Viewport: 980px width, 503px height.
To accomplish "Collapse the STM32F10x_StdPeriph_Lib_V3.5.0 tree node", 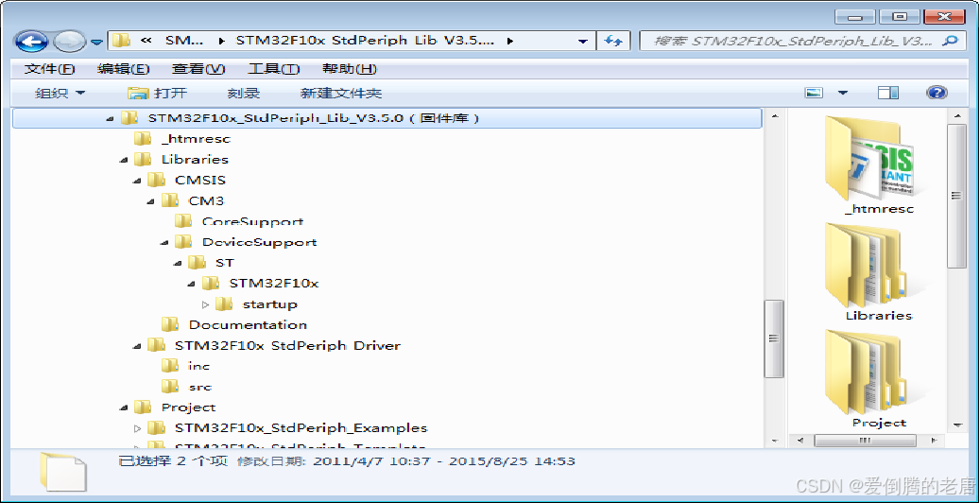I will (111, 117).
